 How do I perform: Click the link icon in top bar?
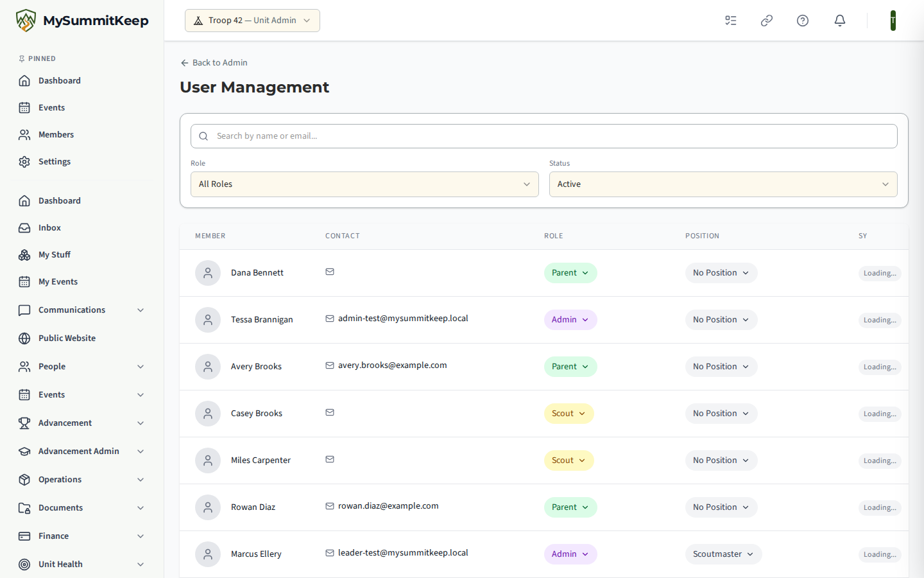click(767, 21)
